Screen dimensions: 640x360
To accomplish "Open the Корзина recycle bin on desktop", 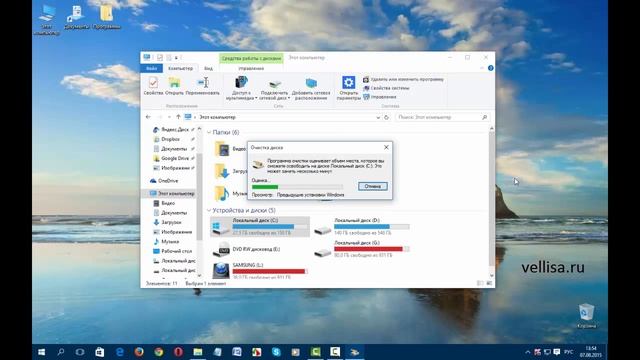I will coord(587,316).
